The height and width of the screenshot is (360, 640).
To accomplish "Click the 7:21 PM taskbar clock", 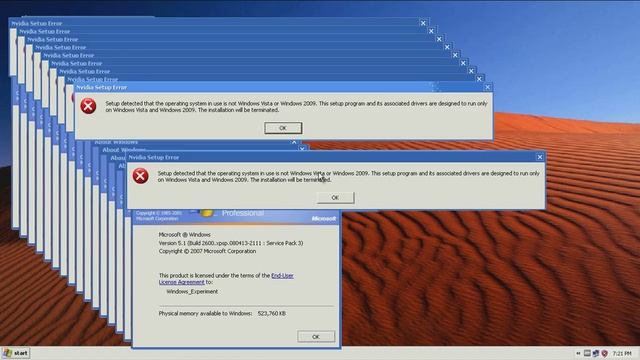I will click(x=622, y=353).
